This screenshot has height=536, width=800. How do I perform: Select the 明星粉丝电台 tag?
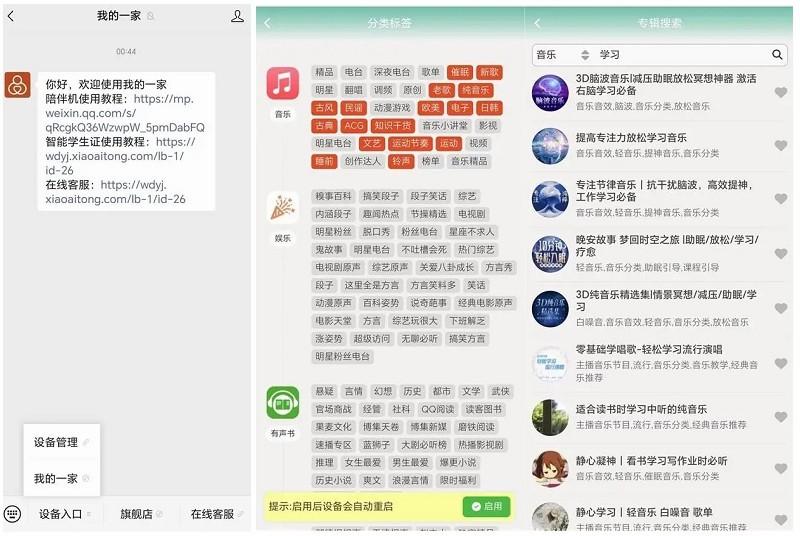point(342,356)
